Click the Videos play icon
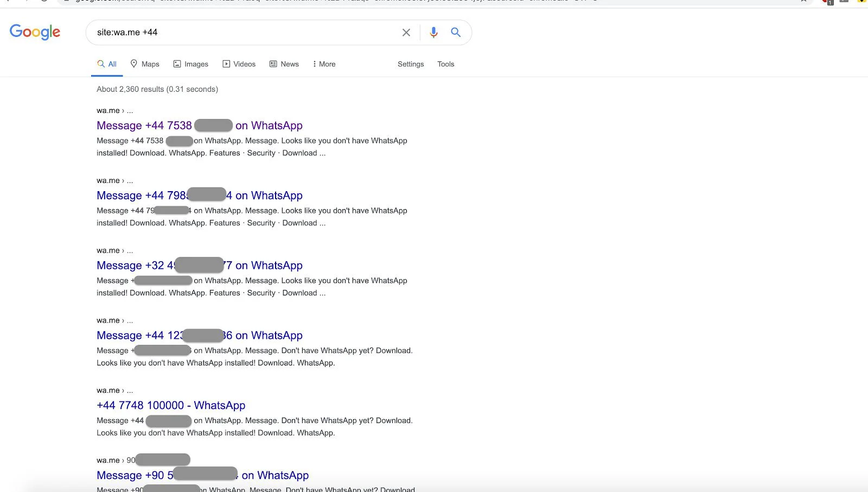The image size is (868, 492). [226, 64]
